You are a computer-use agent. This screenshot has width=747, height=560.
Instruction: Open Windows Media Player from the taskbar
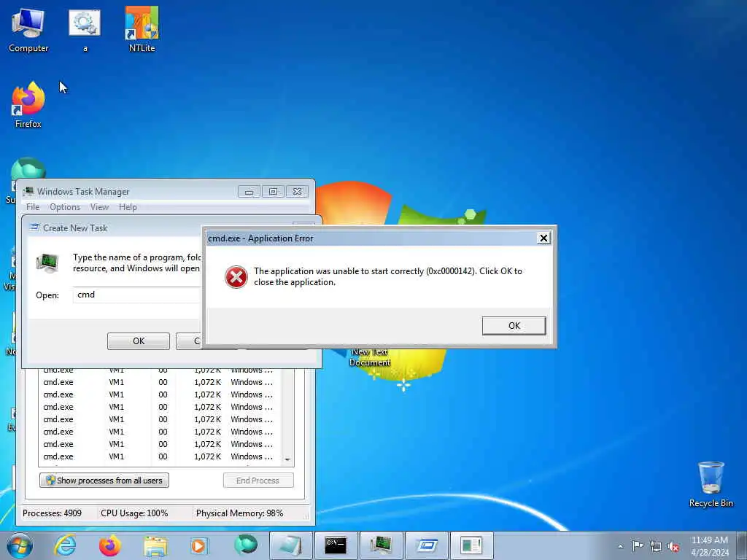(x=200, y=545)
